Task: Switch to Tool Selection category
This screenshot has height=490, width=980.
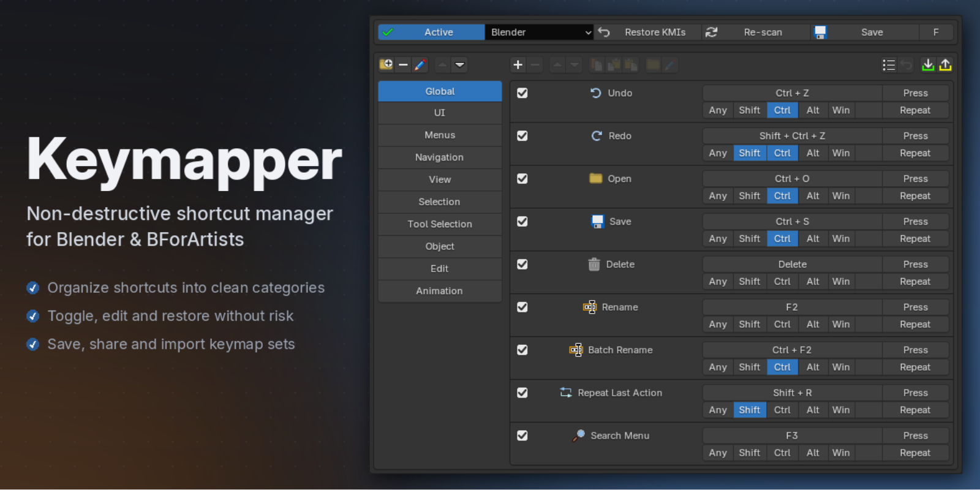Action: click(x=440, y=224)
